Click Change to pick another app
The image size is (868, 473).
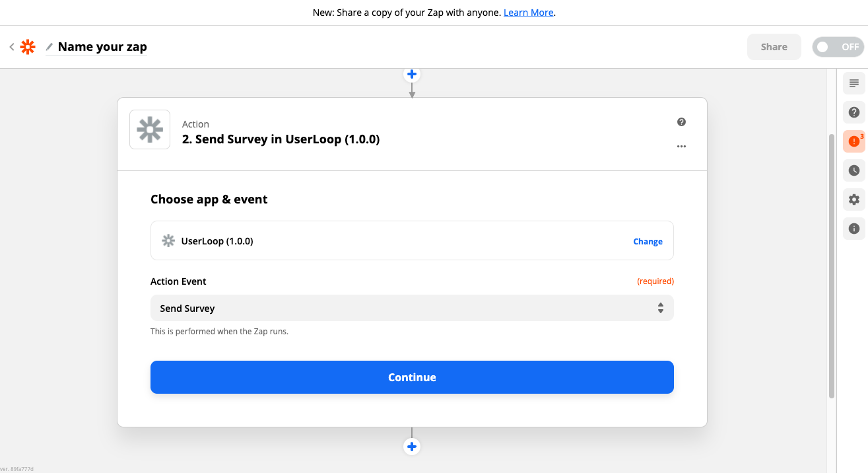(648, 241)
